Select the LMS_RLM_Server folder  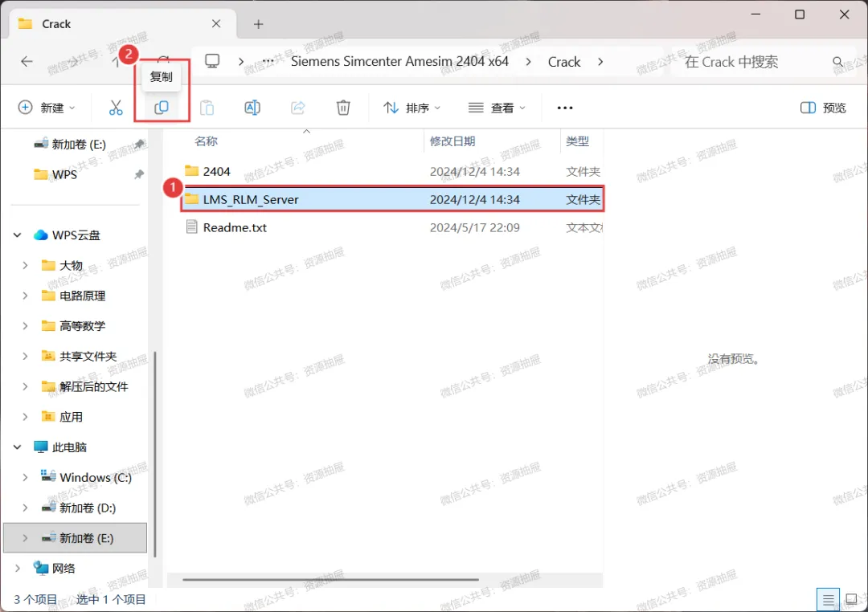point(392,199)
